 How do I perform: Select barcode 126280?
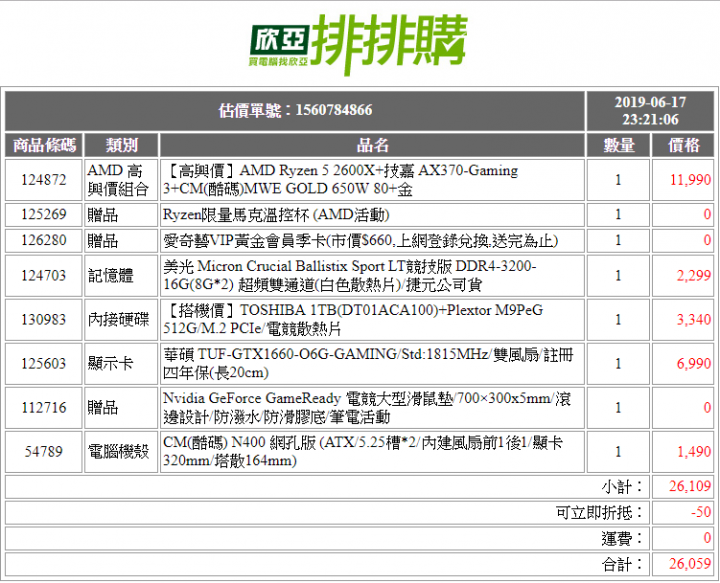(44, 240)
